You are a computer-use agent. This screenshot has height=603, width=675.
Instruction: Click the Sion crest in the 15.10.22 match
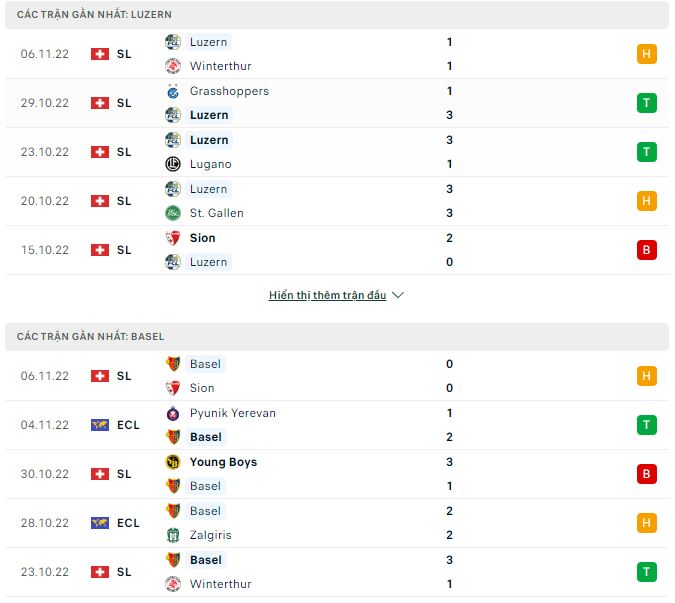point(173,238)
